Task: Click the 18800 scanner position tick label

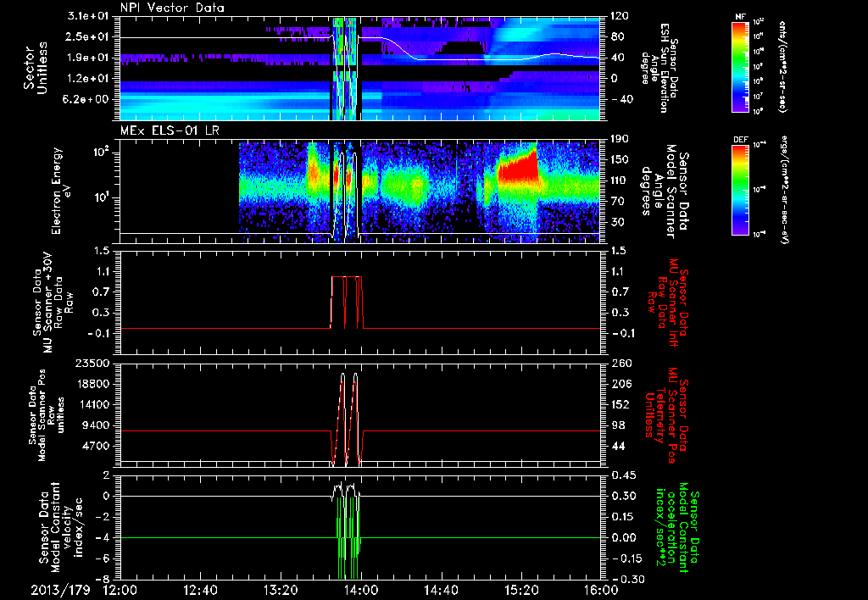Action: [93, 384]
